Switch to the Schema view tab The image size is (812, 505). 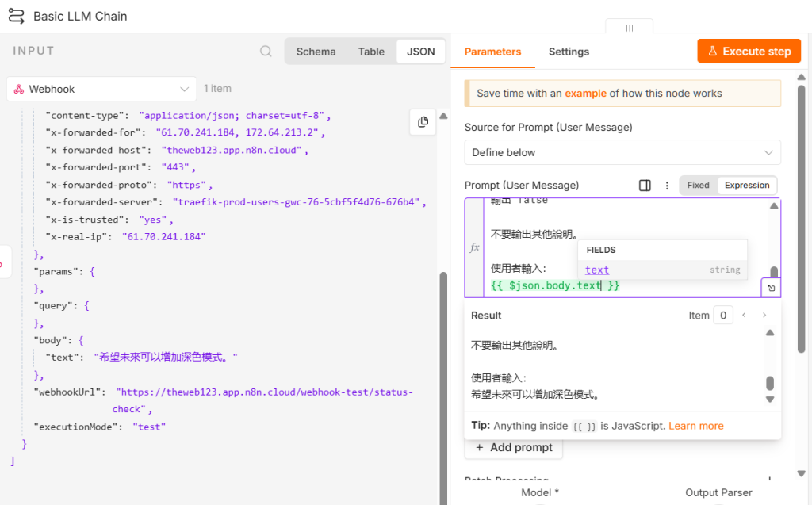[316, 52]
